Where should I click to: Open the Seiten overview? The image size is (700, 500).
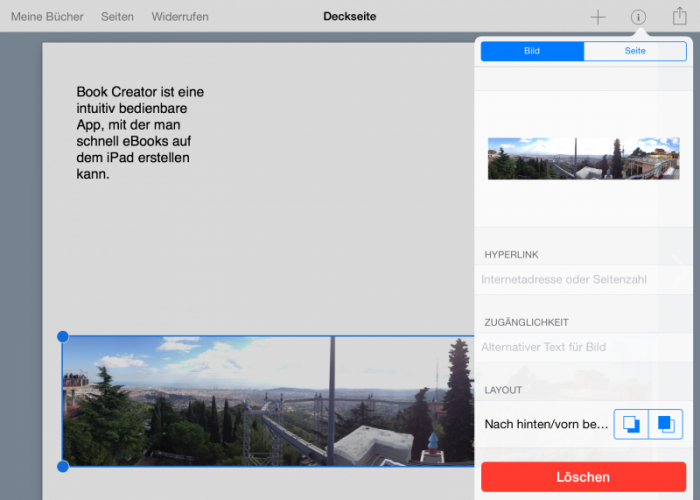[117, 17]
